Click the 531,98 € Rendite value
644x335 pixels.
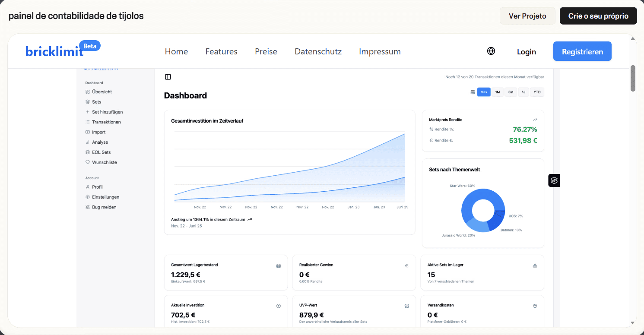pyautogui.click(x=523, y=140)
